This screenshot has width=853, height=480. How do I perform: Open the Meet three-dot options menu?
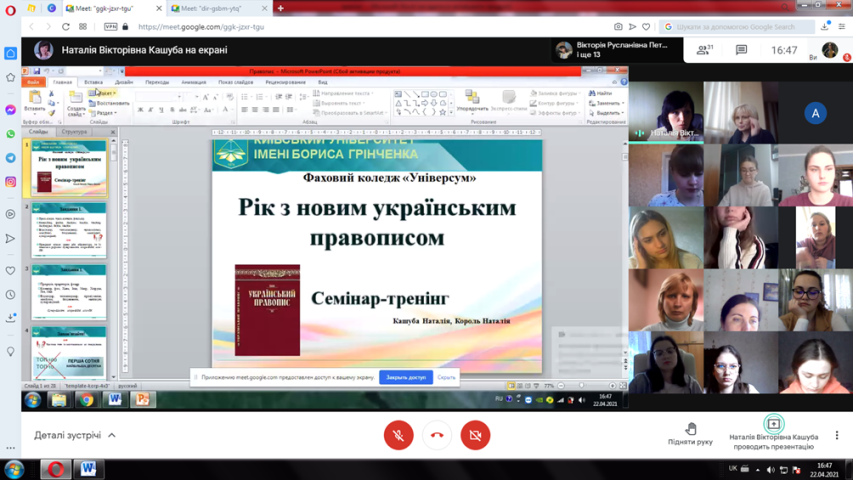click(837, 435)
